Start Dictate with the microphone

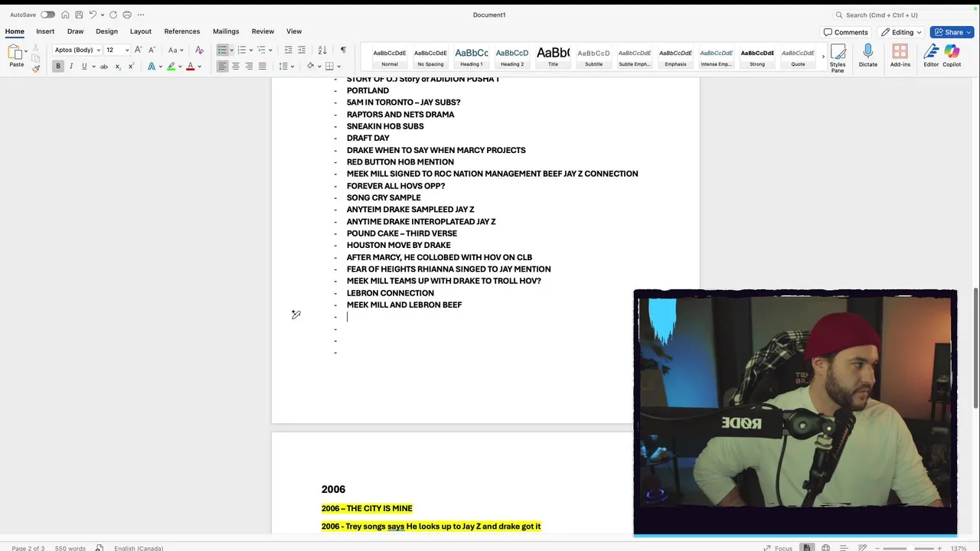(x=867, y=56)
